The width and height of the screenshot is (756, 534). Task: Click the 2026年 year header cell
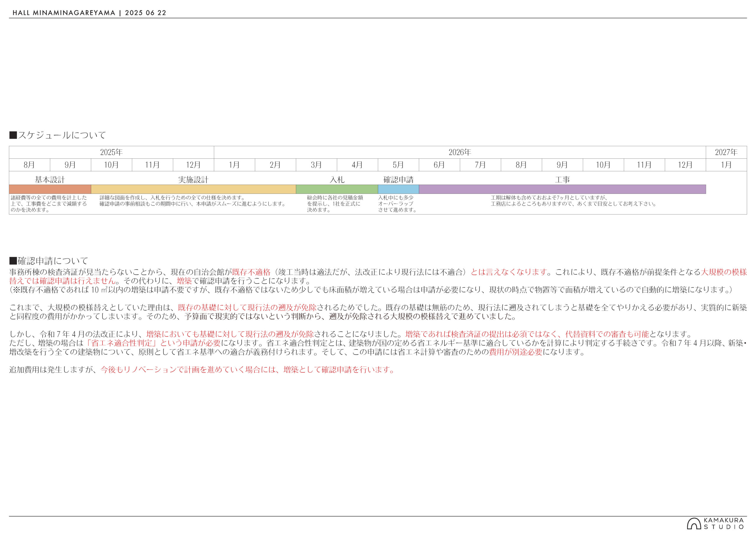[460, 152]
